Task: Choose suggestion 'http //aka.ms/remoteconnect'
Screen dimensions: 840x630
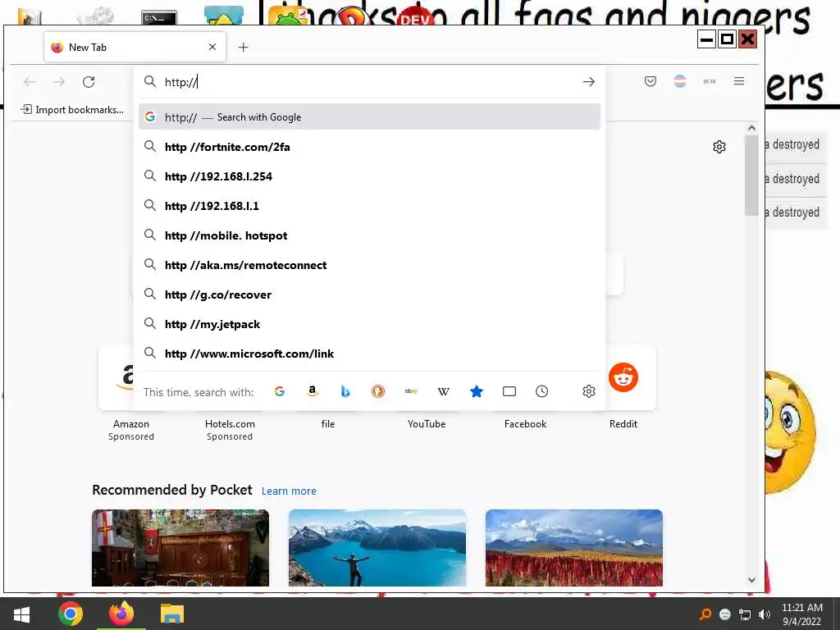Action: point(369,265)
